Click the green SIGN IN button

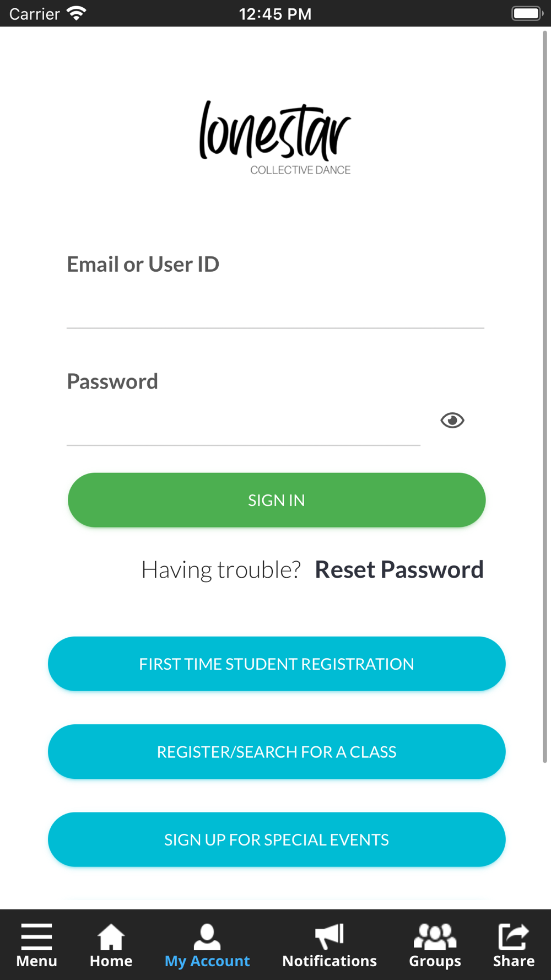point(277,500)
